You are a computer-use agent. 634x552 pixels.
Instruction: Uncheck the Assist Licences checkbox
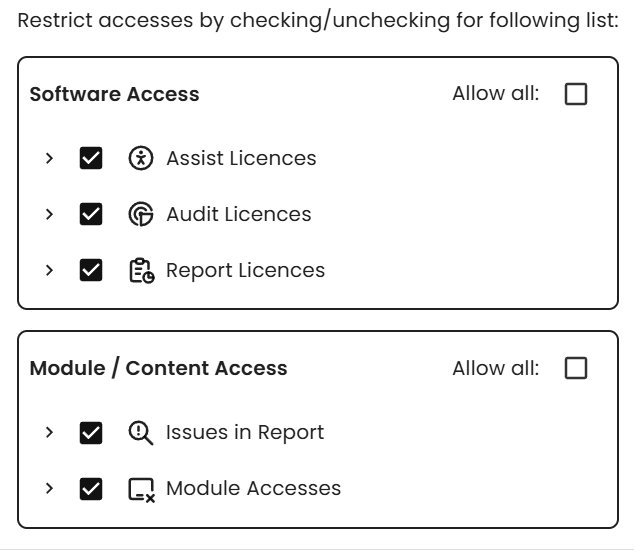(91, 158)
